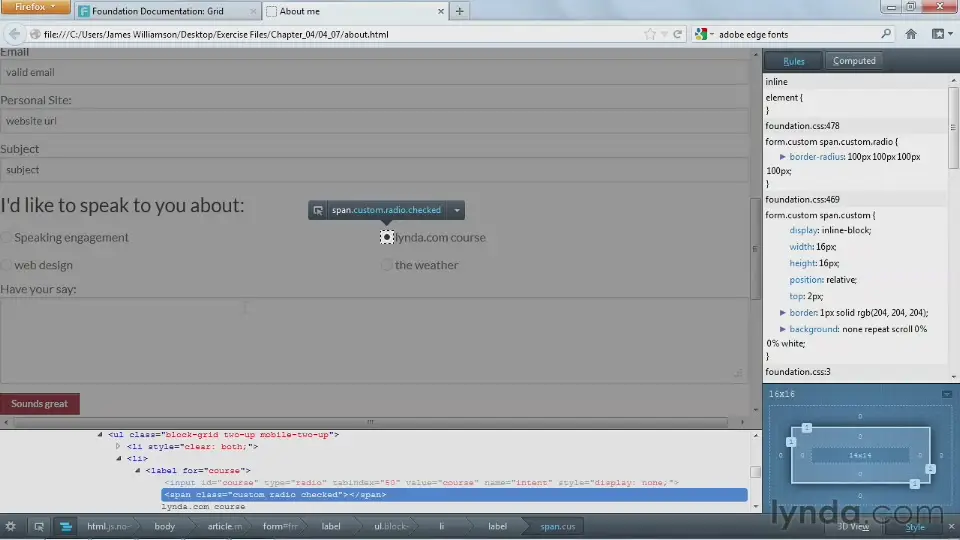
Task: Collapse the box model 16x16 panel
Action: tap(947, 394)
